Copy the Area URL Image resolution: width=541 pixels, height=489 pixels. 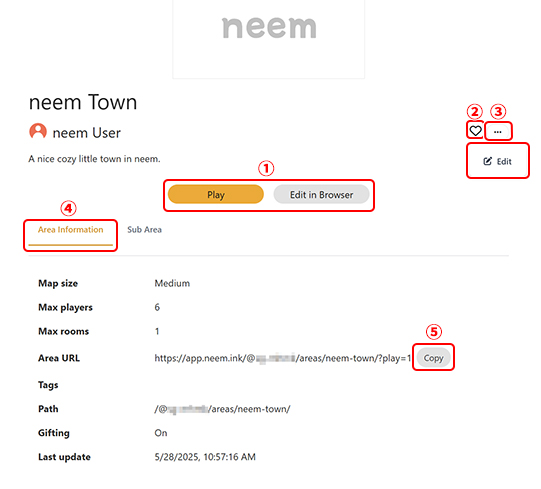pos(433,358)
